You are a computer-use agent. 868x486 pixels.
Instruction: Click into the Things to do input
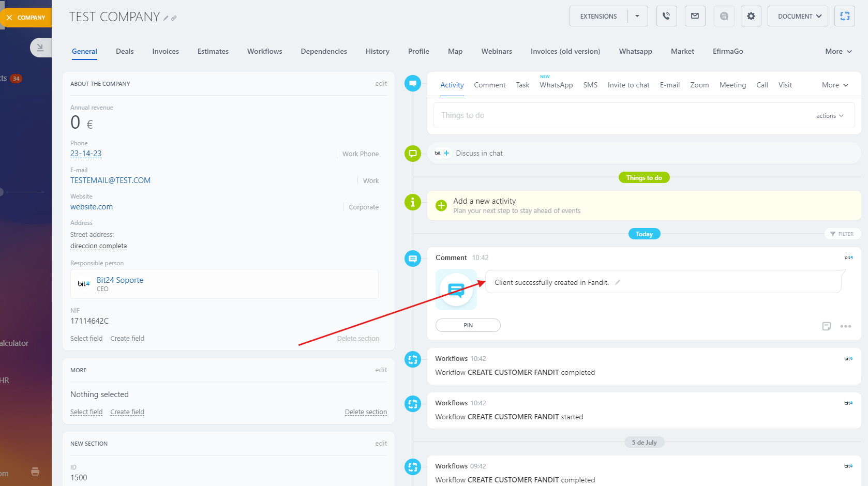[x=621, y=115]
